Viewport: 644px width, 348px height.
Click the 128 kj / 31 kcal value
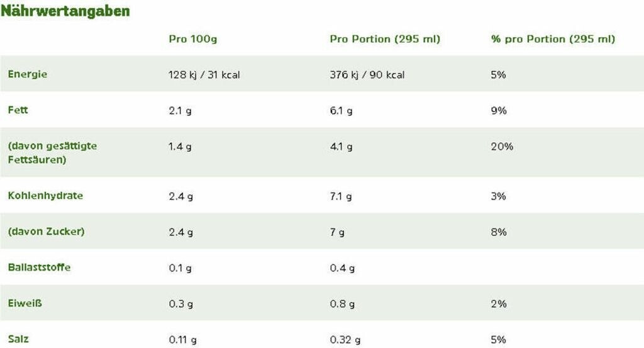click(204, 75)
